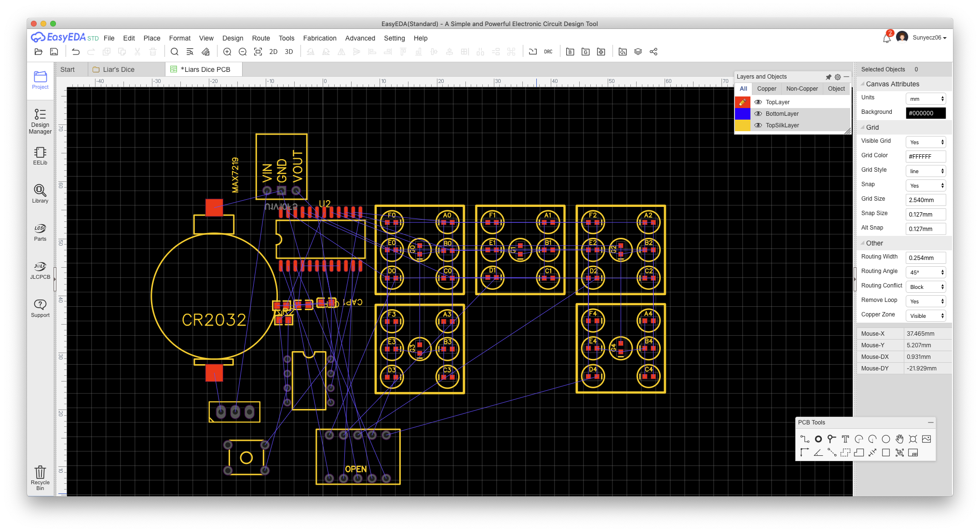The image size is (980, 532).
Task: Open the Fabrication menu
Action: tap(319, 38)
